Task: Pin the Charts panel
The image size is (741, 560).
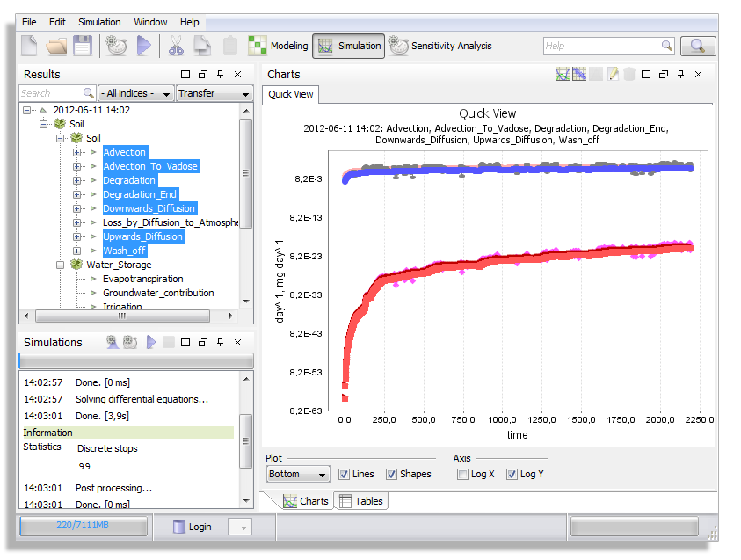Action: (x=681, y=74)
